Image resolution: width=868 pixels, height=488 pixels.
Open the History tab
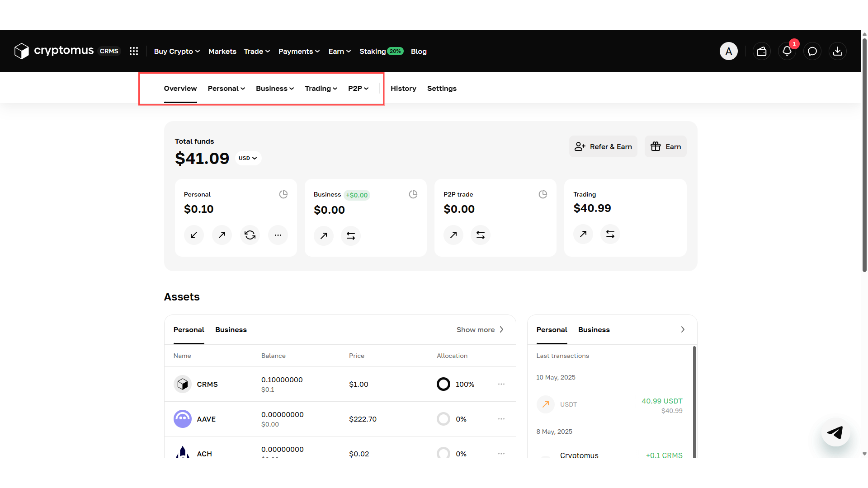click(403, 89)
